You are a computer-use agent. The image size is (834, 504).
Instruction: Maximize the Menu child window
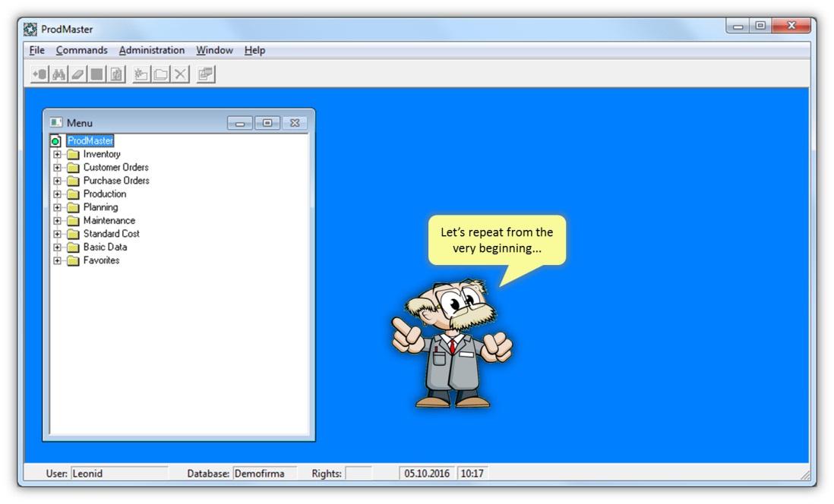point(267,123)
